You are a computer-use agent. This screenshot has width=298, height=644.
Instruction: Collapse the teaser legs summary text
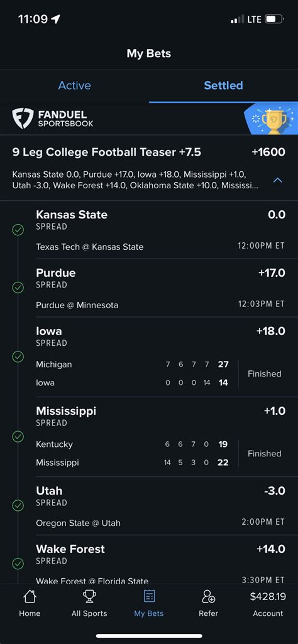(x=135, y=180)
